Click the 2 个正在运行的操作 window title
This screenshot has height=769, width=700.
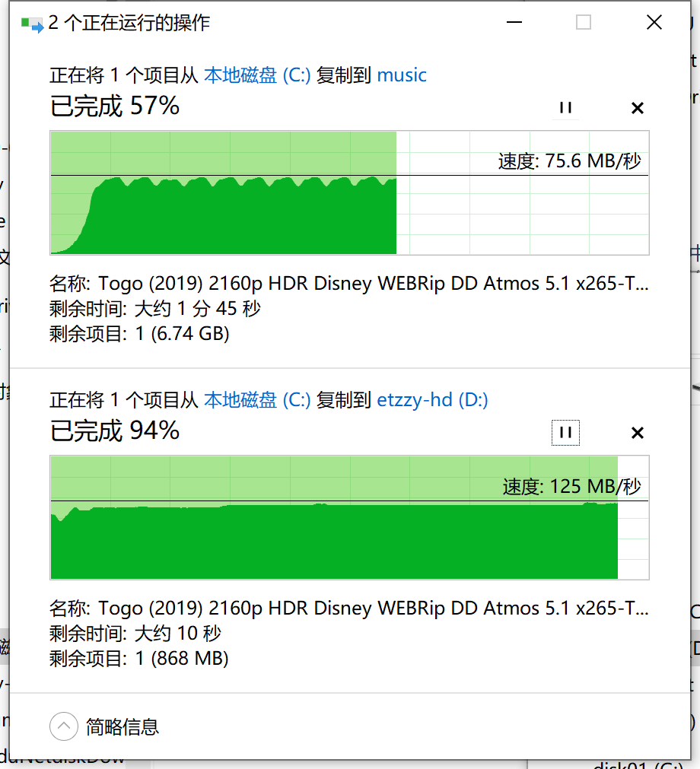click(129, 24)
